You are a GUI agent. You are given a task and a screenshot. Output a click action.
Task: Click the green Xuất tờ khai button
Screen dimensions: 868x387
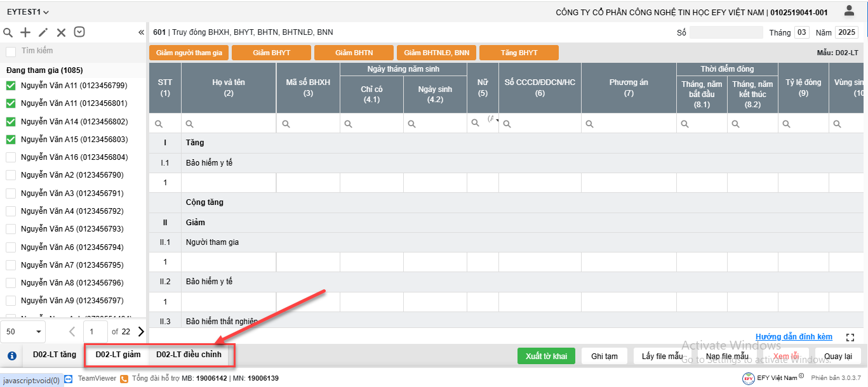pos(546,356)
